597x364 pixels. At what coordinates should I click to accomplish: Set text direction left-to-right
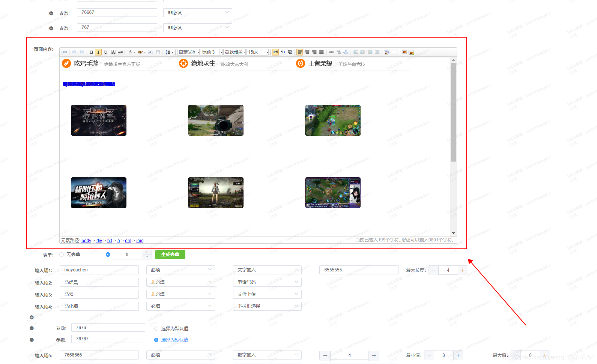[275, 52]
